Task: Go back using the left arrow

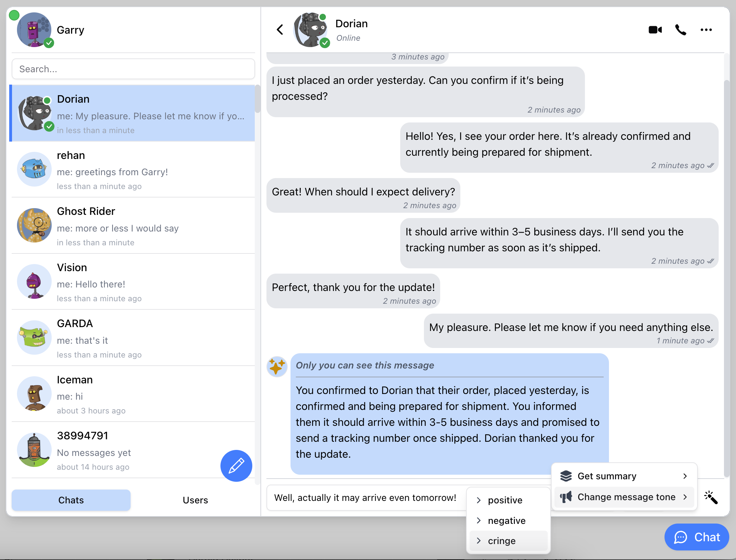Action: [280, 29]
